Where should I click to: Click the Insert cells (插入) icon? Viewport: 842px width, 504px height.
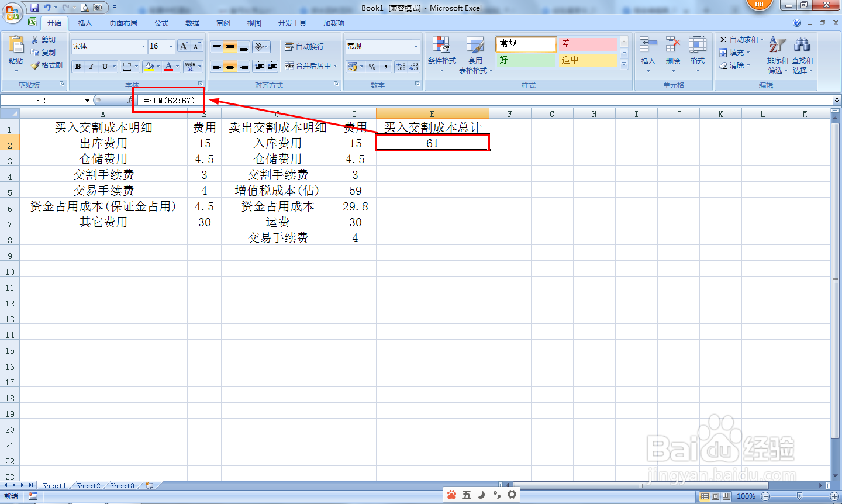click(648, 44)
